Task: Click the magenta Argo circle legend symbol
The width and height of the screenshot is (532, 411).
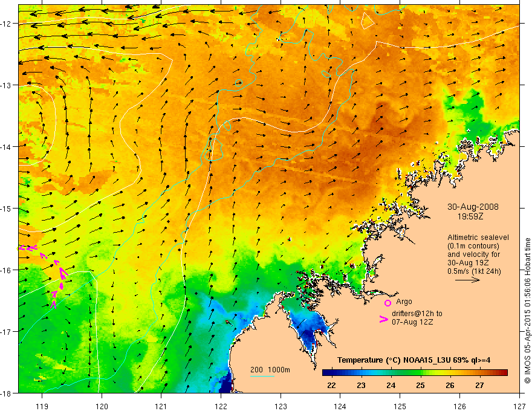Action: (x=388, y=303)
